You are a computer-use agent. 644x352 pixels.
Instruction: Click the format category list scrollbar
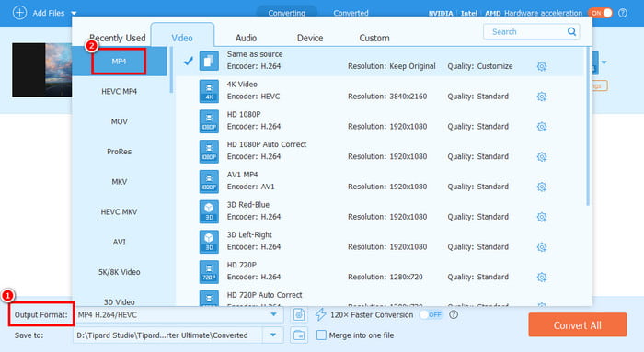[171, 70]
